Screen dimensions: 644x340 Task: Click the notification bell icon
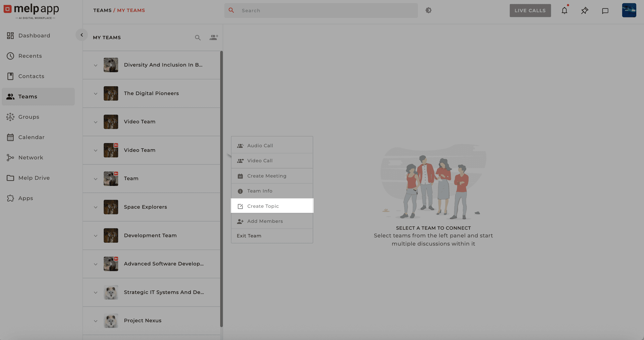click(x=565, y=11)
